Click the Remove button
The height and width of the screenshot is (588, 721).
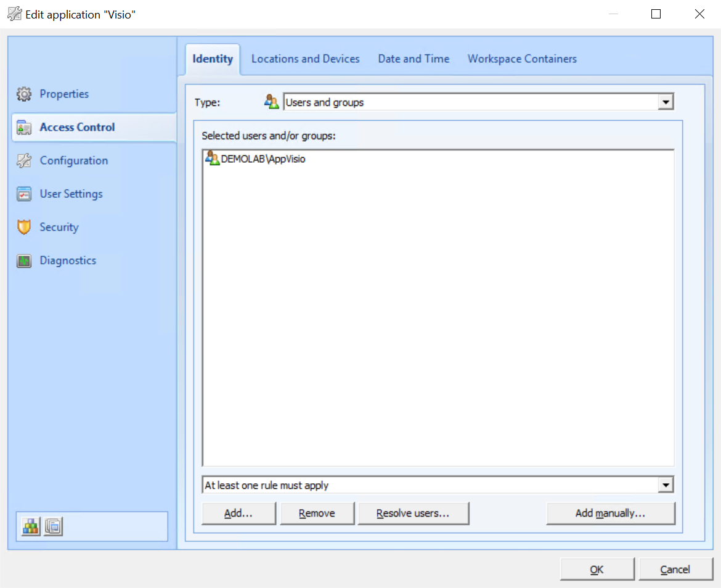point(317,513)
